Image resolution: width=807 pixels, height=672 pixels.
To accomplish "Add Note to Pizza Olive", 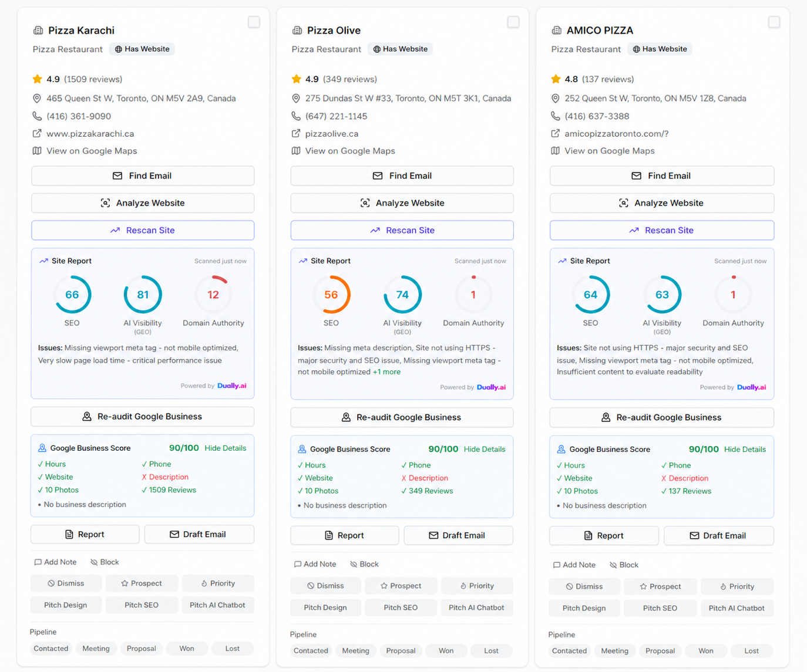I will click(315, 564).
